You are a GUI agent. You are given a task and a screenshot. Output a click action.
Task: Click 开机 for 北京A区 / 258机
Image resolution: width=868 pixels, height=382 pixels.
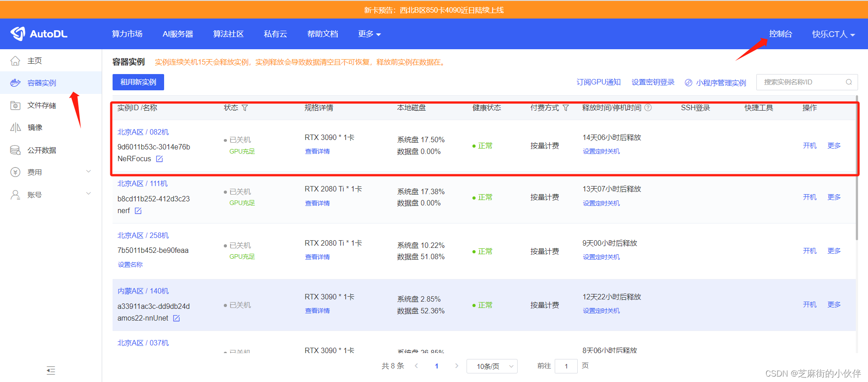pyautogui.click(x=810, y=251)
